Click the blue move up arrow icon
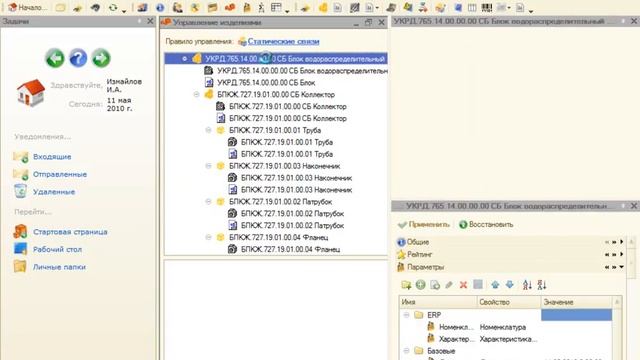This screenshot has height=360, width=640. (x=495, y=285)
